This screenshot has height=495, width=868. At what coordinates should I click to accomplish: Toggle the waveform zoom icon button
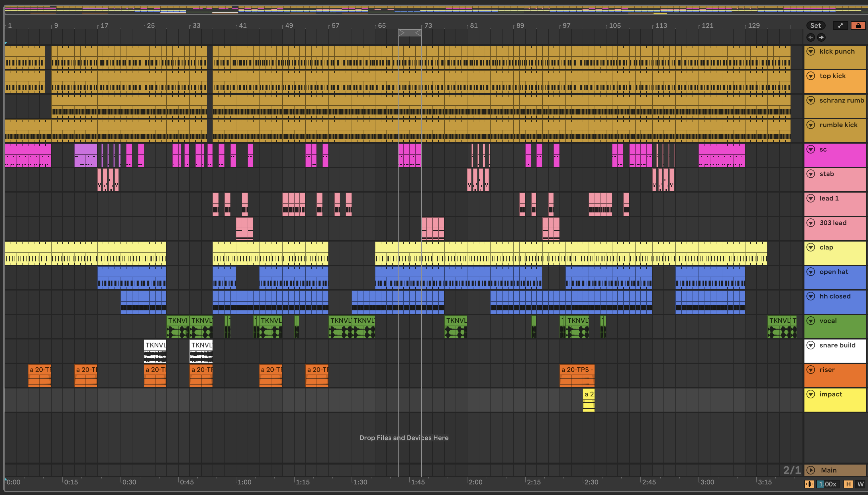coord(809,484)
